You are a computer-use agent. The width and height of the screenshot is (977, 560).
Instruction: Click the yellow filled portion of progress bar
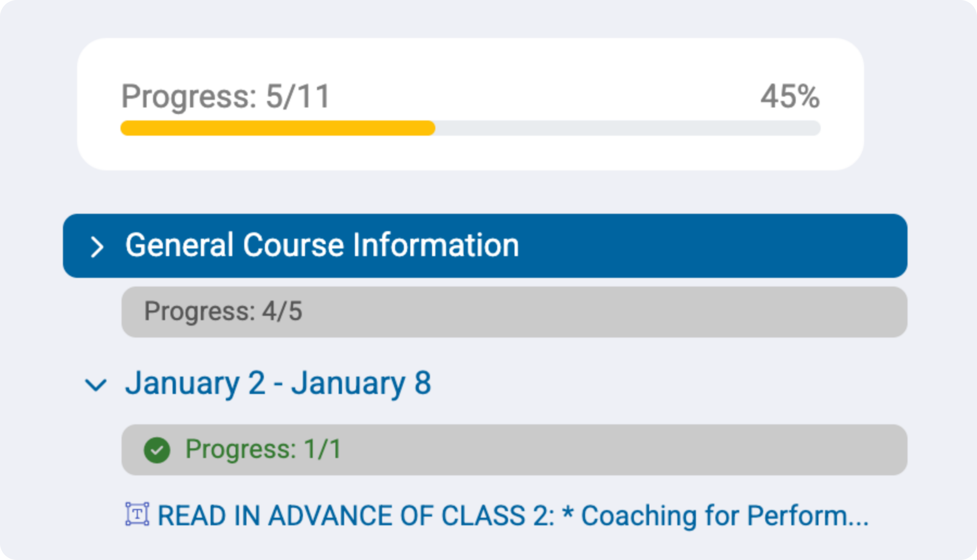pos(278,128)
